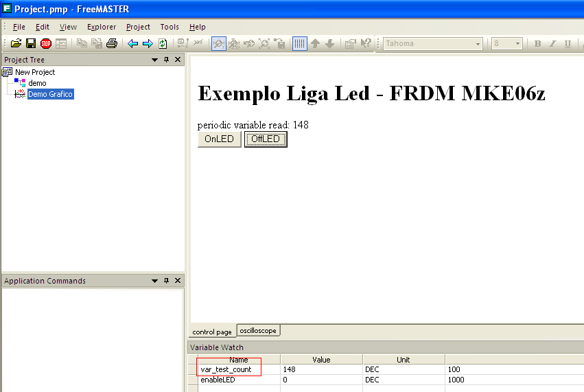Click the Unit column header
The width and height of the screenshot is (584, 392).
404,360
